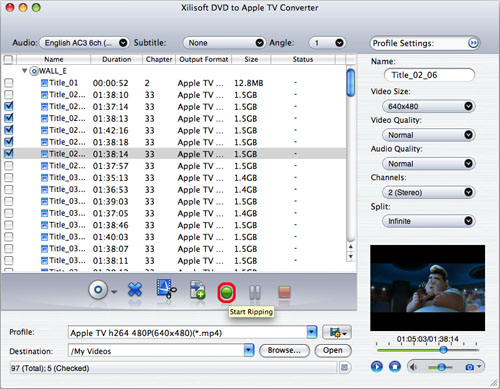
Task: Open the clip video scissors tool
Action: (x=166, y=289)
